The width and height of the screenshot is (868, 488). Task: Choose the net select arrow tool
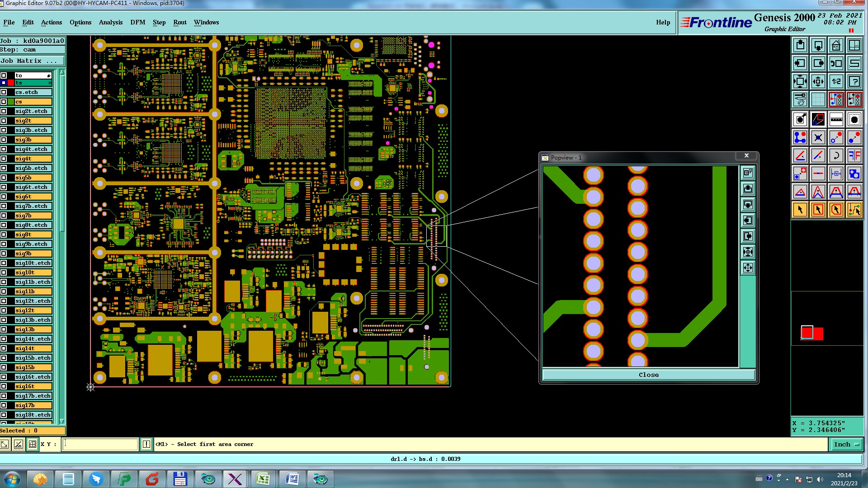[854, 210]
